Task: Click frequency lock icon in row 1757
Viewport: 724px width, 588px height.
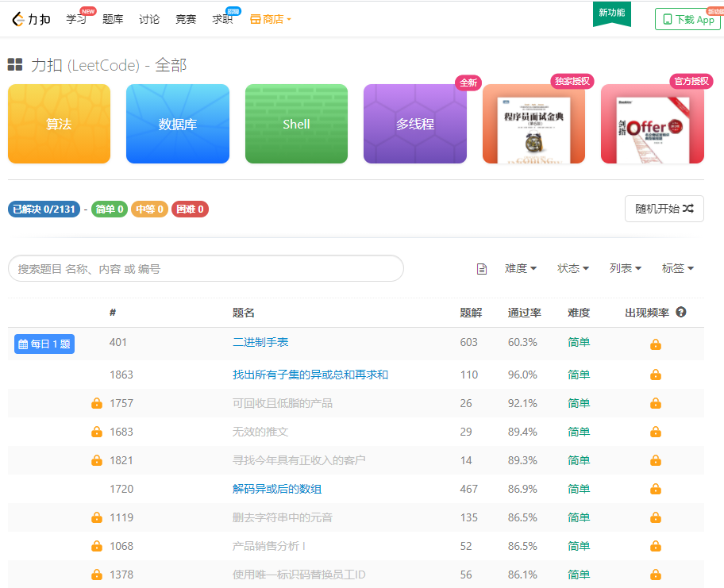Action: (656, 403)
